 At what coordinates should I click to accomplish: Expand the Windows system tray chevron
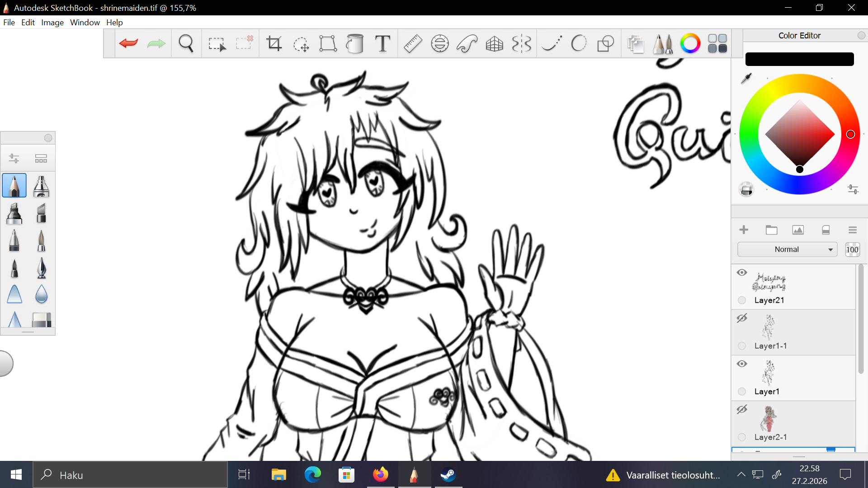pyautogui.click(x=741, y=474)
